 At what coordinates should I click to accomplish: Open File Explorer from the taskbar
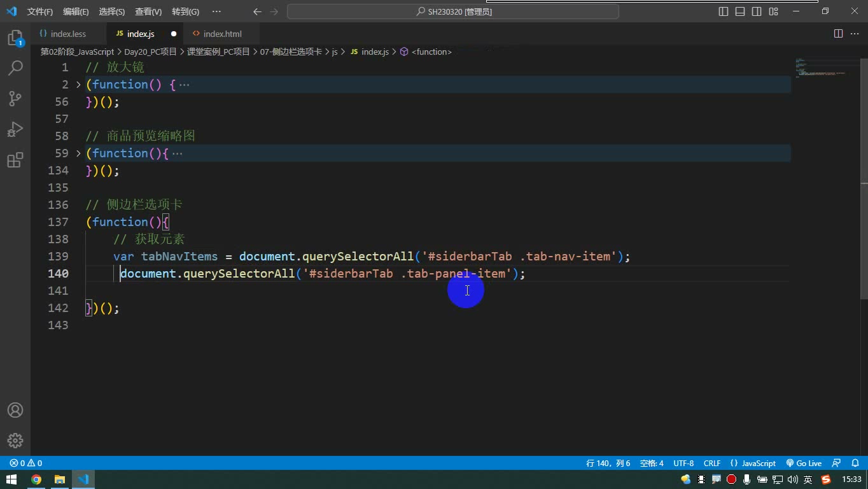pyautogui.click(x=60, y=479)
